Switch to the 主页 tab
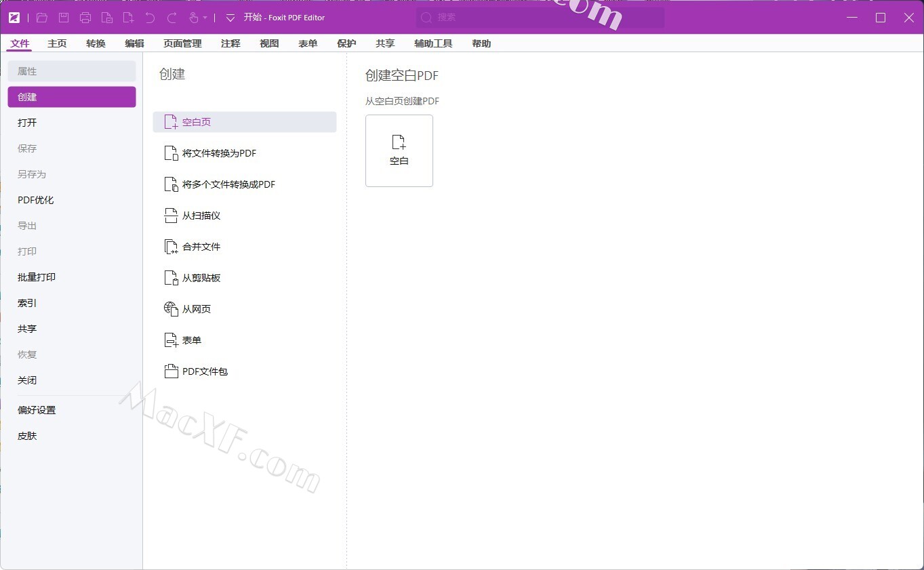Image resolution: width=924 pixels, height=570 pixels. coord(57,43)
